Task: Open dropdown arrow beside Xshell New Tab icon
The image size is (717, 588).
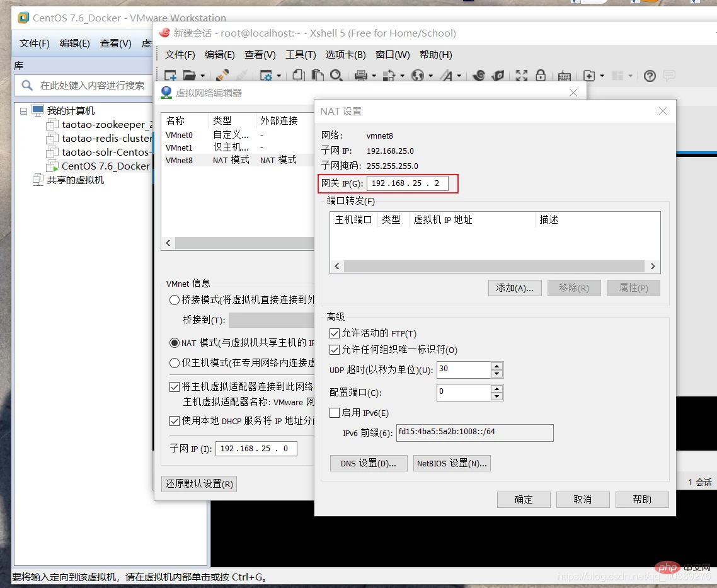Action: pyautogui.click(x=602, y=76)
